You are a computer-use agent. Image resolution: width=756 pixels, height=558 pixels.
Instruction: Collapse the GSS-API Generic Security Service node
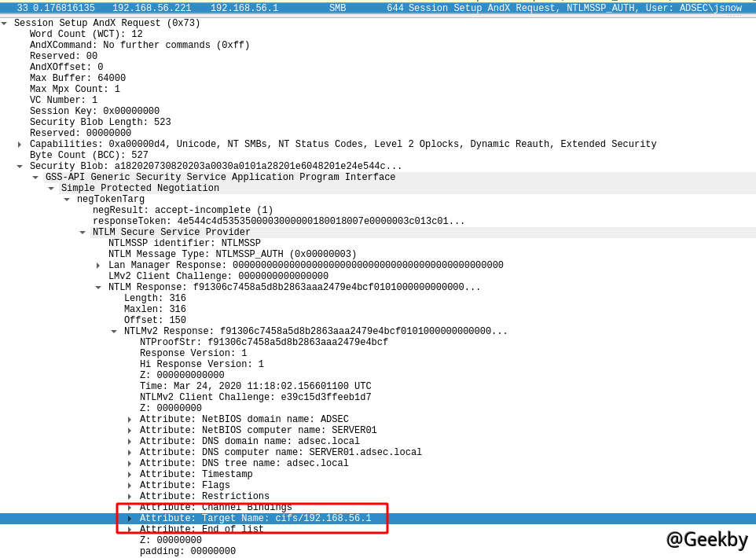(x=35, y=178)
